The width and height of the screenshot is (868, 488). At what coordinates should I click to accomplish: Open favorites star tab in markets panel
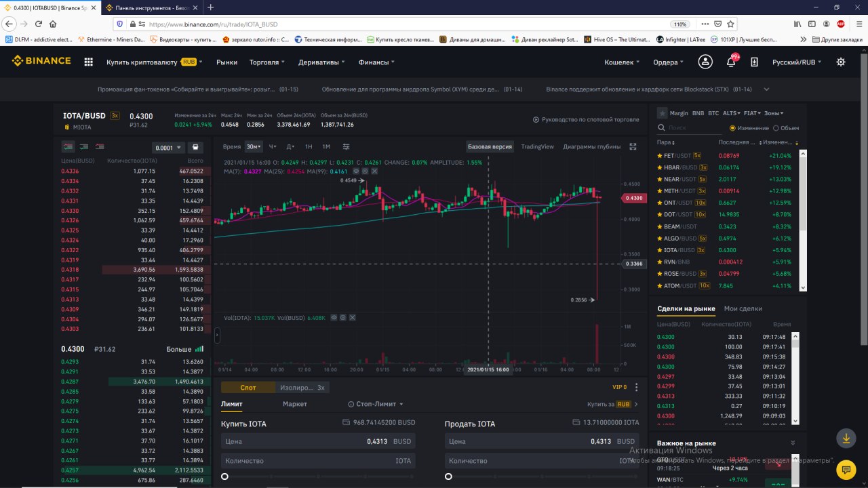click(x=662, y=113)
